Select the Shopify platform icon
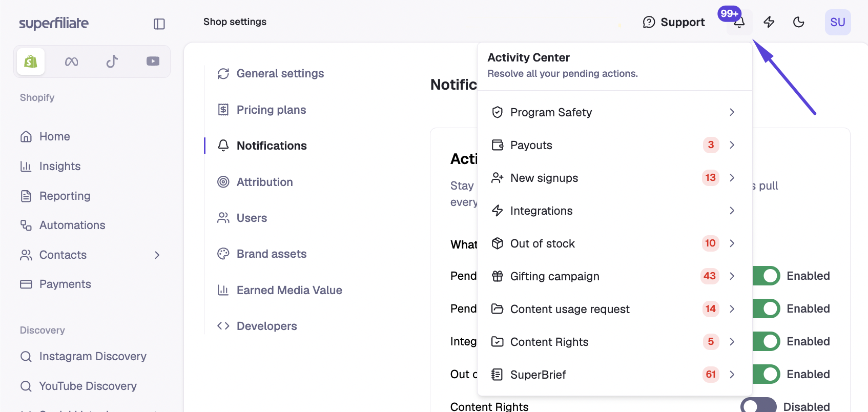Screen dimensions: 868x412 point(31,61)
